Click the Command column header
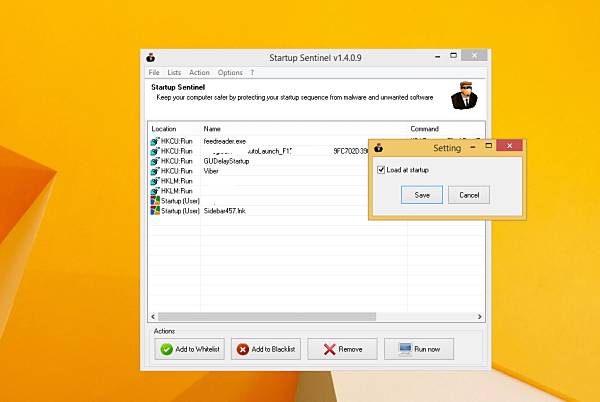600x402 pixels. [446, 129]
